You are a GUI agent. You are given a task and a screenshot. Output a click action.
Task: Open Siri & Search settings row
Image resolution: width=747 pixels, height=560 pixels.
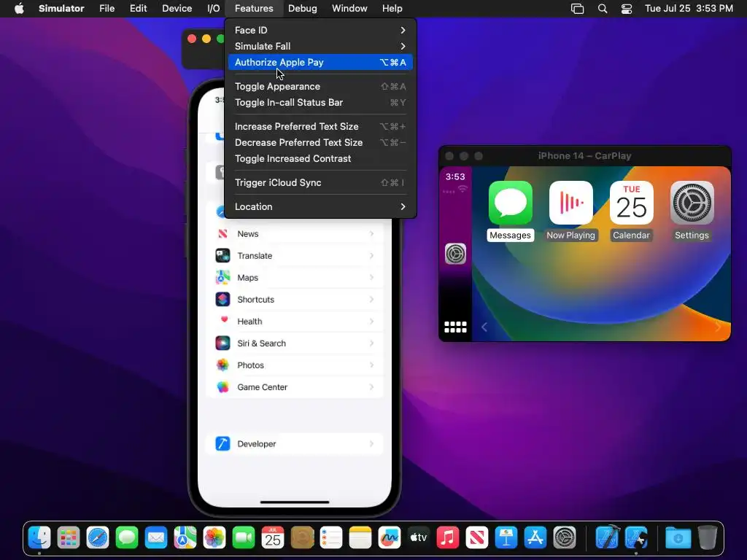(295, 343)
